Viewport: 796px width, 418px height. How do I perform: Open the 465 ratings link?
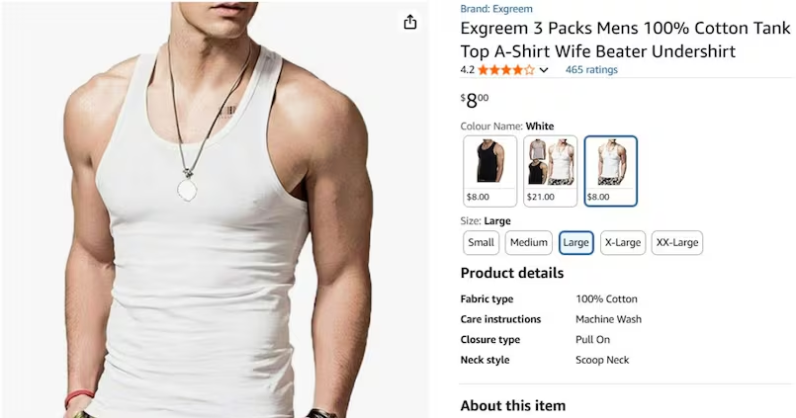591,70
